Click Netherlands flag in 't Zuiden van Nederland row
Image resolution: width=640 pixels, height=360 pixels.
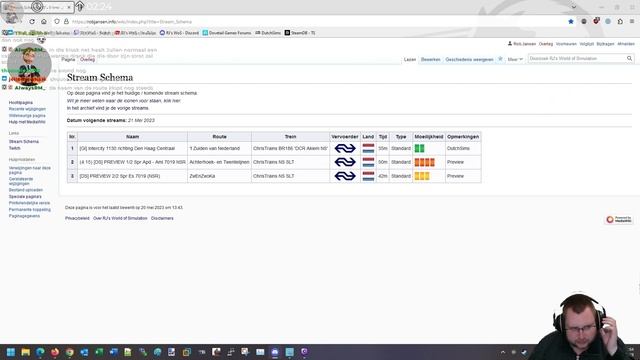coord(368,148)
